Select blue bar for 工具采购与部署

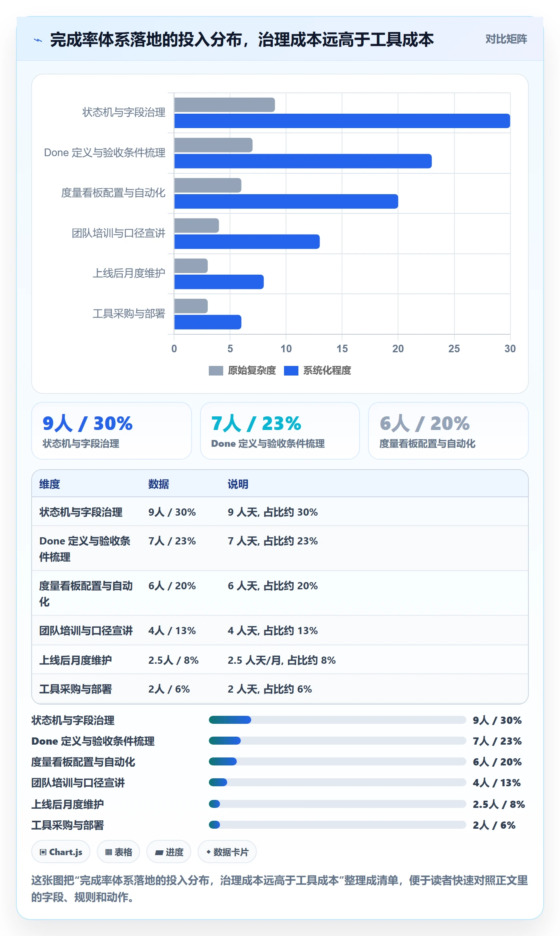pos(208,322)
